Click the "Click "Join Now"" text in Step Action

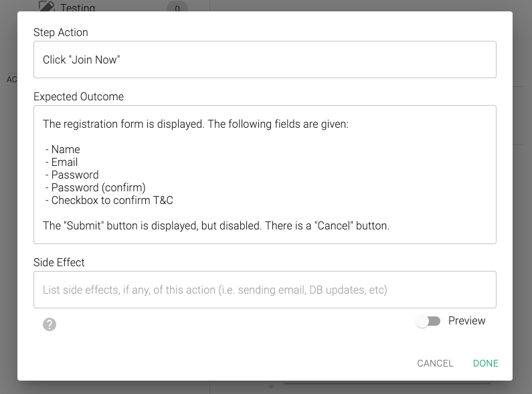82,60
